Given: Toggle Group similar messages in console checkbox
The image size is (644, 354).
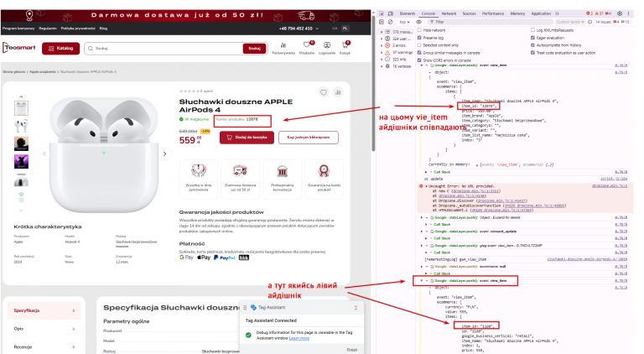Looking at the screenshot, I should [419, 53].
